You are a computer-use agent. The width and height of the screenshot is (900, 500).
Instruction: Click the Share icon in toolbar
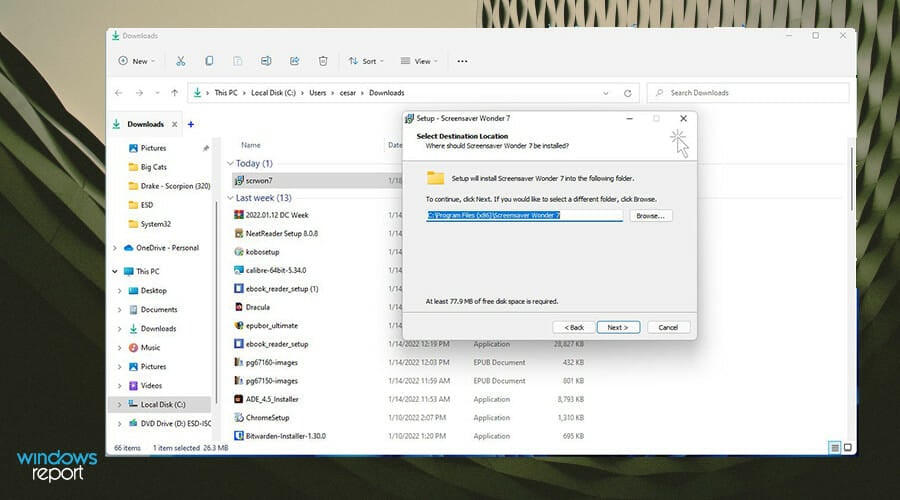point(295,61)
